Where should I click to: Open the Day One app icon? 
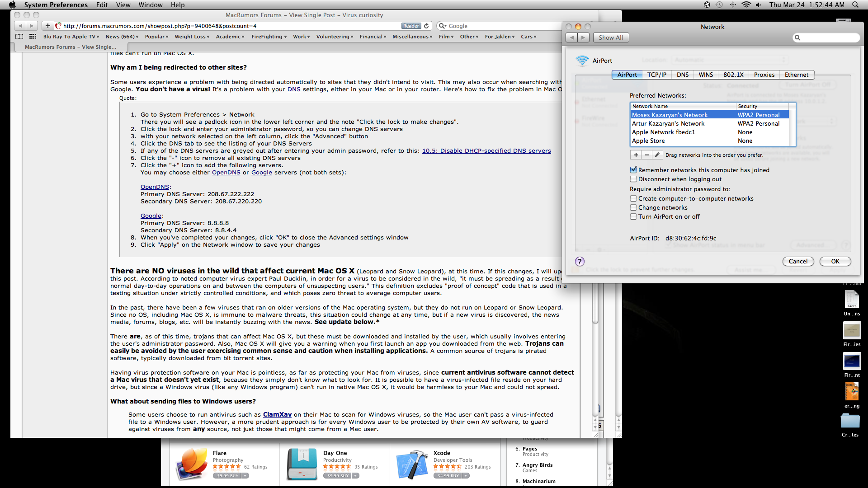click(x=302, y=464)
